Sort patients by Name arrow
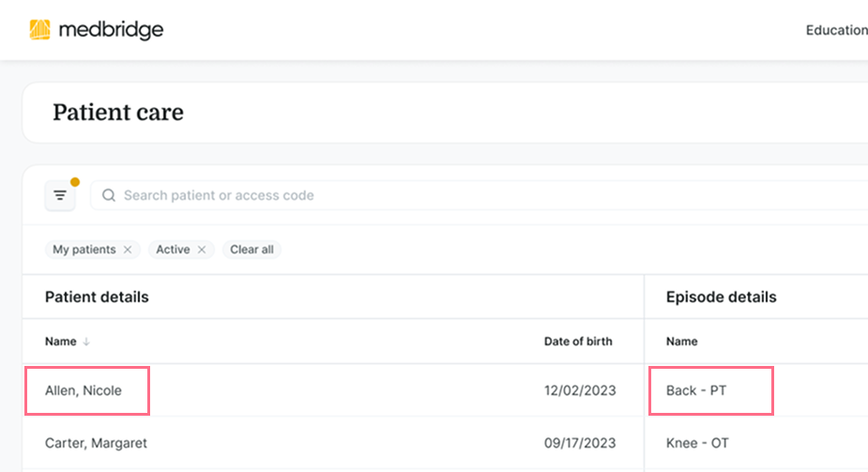 tap(86, 342)
